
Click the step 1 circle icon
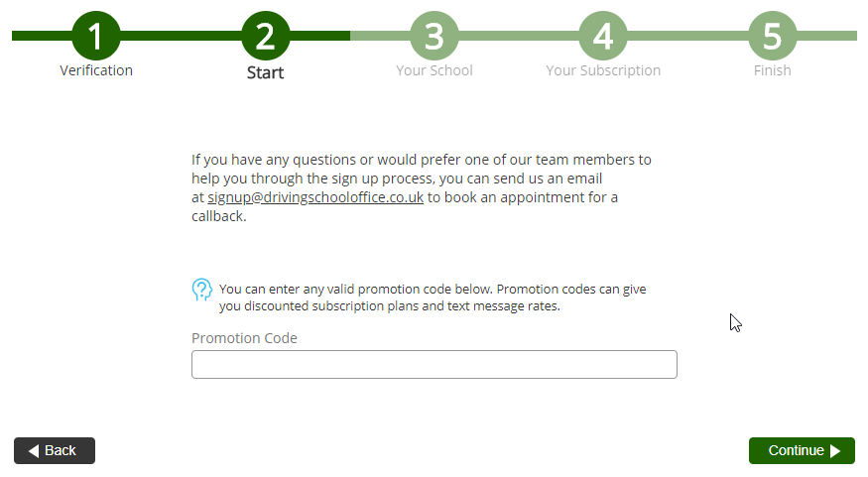(x=96, y=36)
